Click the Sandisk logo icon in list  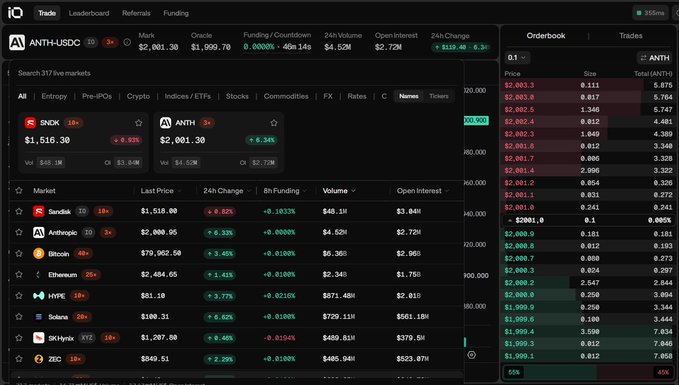39,211
